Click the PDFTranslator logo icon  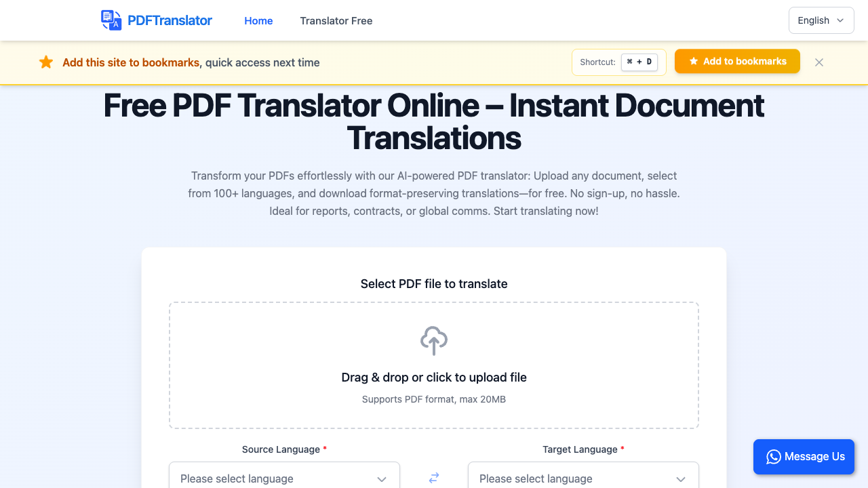click(x=111, y=20)
